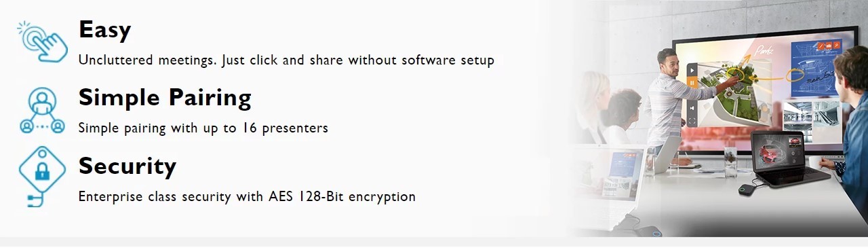
Task: Click the orange pause button on the display
Action: (x=692, y=82)
